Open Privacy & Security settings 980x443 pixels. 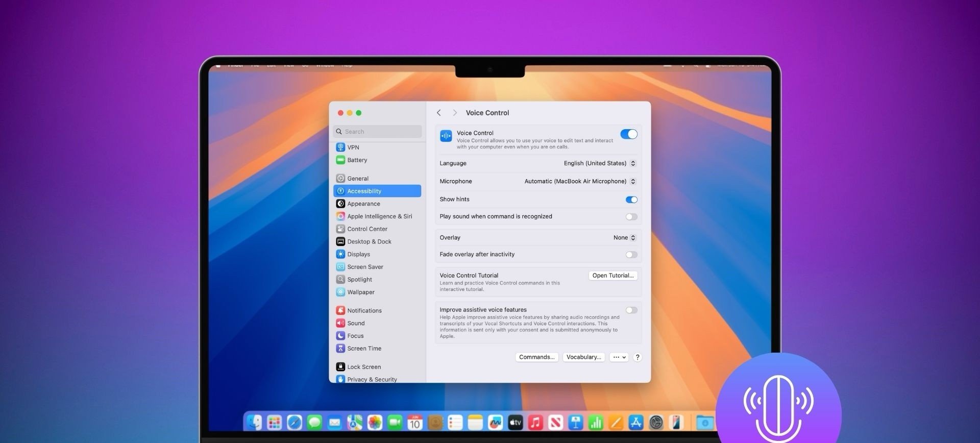pyautogui.click(x=377, y=379)
